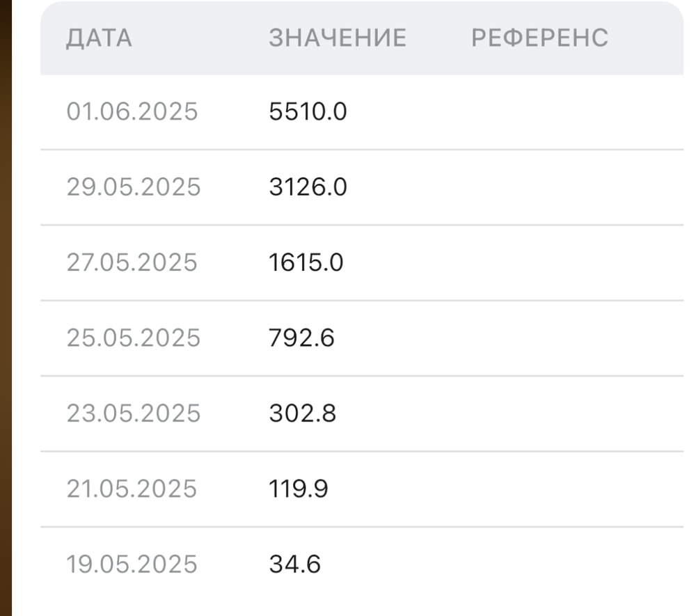Click the РЕФЕРЕНС column header
The image size is (696, 616).
click(539, 38)
